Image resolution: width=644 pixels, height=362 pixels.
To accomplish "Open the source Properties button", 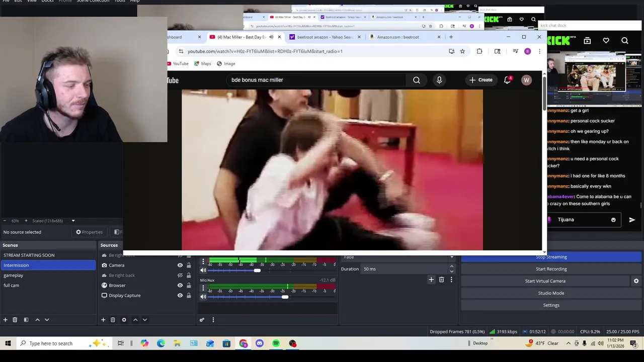I will tap(89, 232).
